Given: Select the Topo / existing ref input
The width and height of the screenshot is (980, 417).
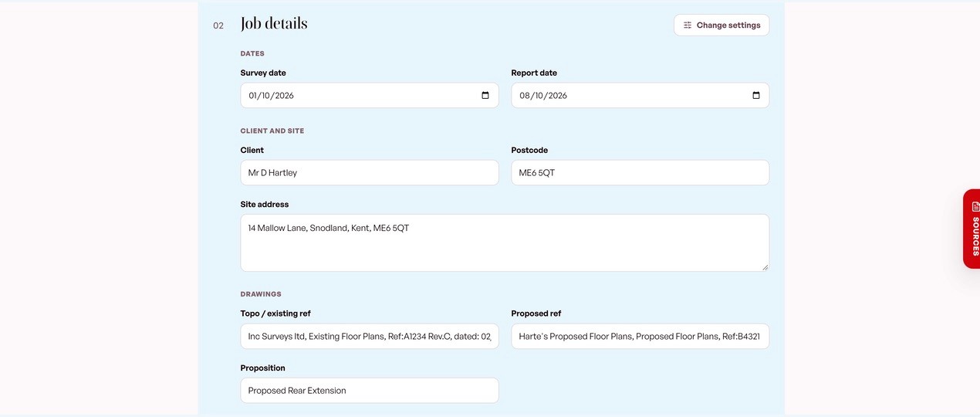Looking at the screenshot, I should pos(370,337).
